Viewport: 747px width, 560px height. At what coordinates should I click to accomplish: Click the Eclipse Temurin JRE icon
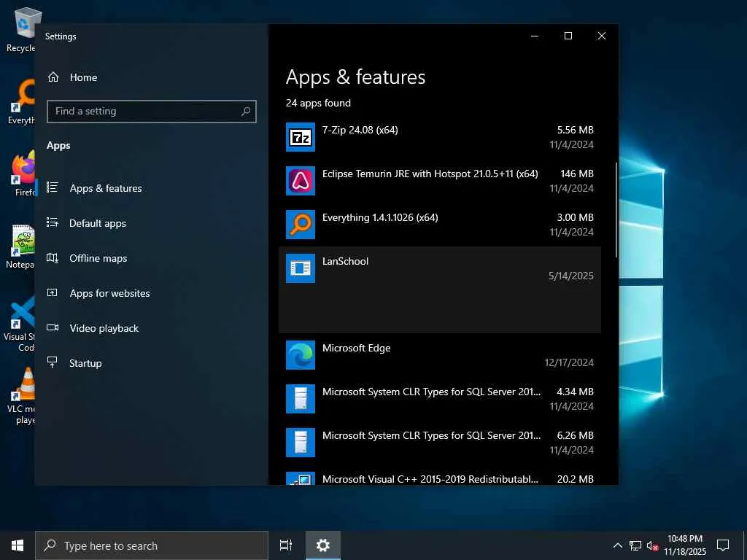coord(300,181)
